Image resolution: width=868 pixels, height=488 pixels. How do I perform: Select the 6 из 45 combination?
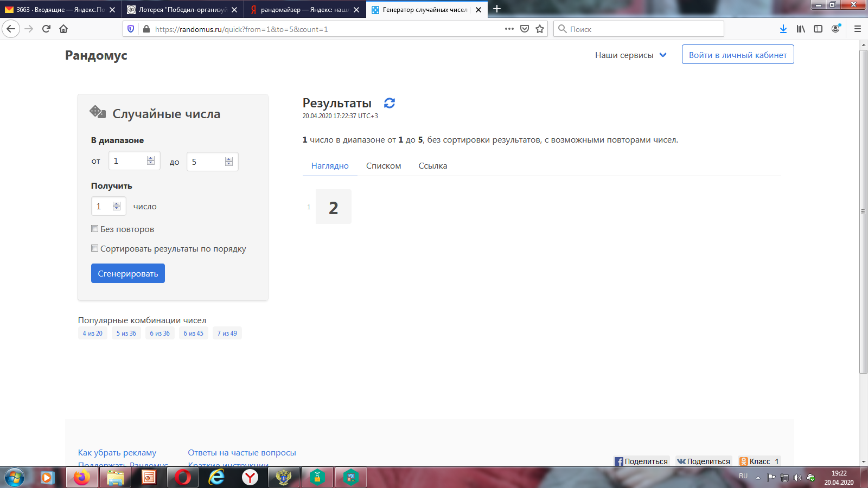point(194,333)
